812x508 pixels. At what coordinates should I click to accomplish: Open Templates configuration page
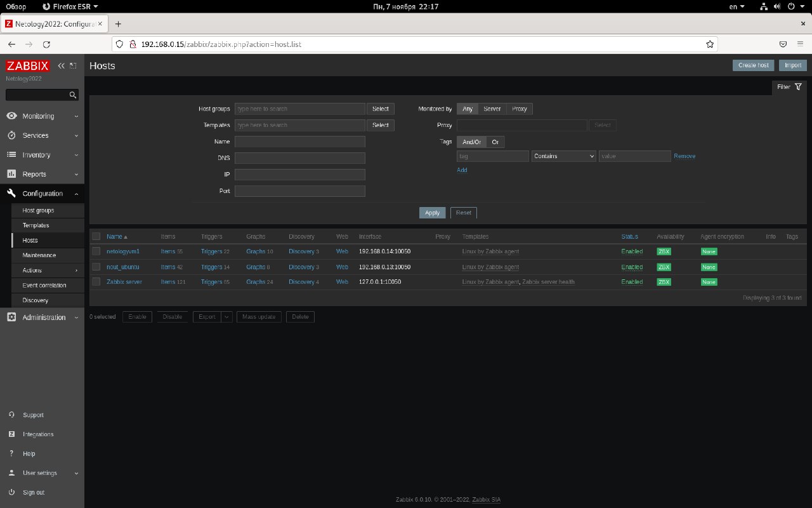(x=36, y=225)
